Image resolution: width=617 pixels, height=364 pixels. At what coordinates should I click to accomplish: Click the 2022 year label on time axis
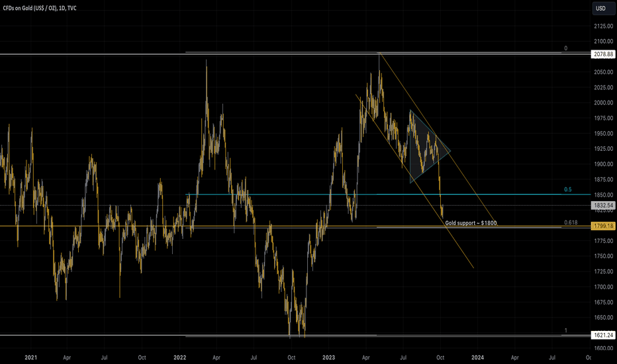(180, 357)
